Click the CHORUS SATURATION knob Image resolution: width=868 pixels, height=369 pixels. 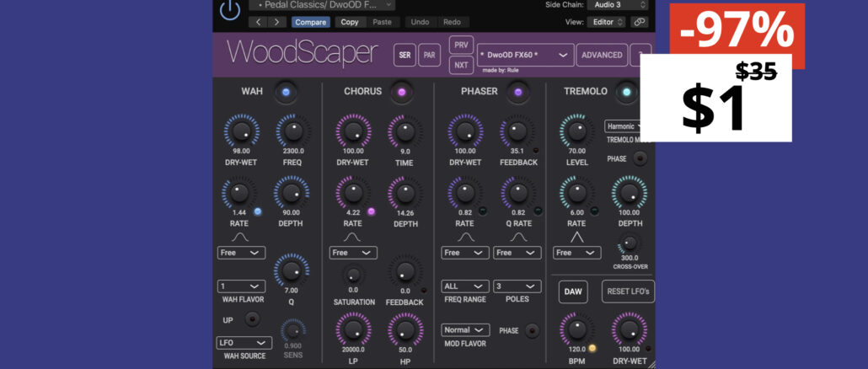(x=353, y=274)
